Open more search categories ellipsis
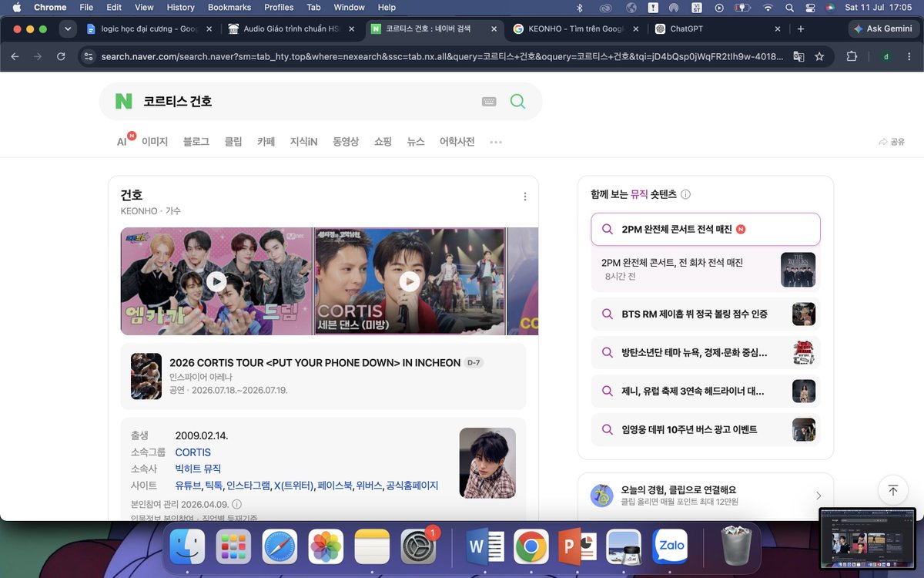The width and height of the screenshot is (924, 578). click(496, 142)
